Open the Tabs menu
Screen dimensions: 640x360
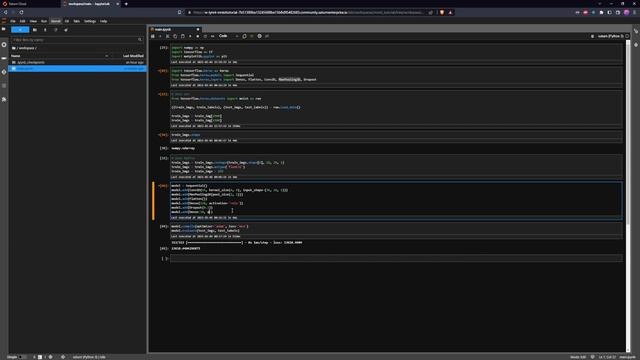[x=76, y=21]
